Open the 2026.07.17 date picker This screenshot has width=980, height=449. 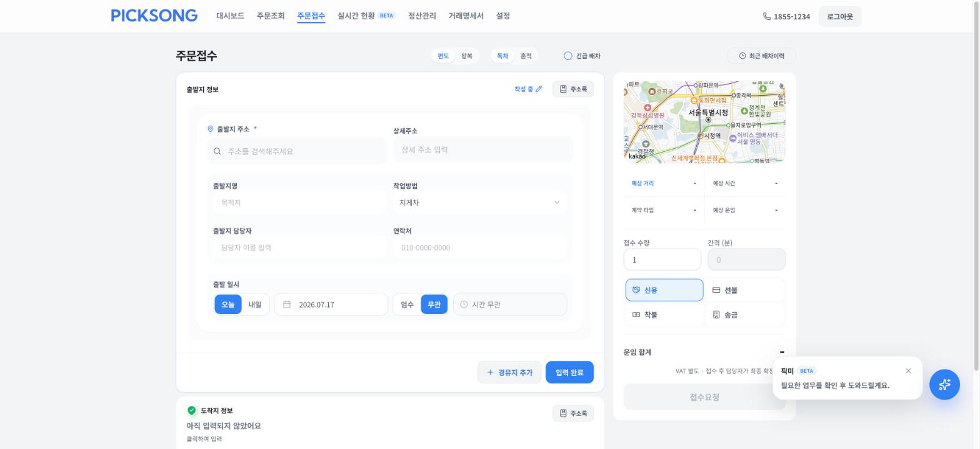pos(331,305)
